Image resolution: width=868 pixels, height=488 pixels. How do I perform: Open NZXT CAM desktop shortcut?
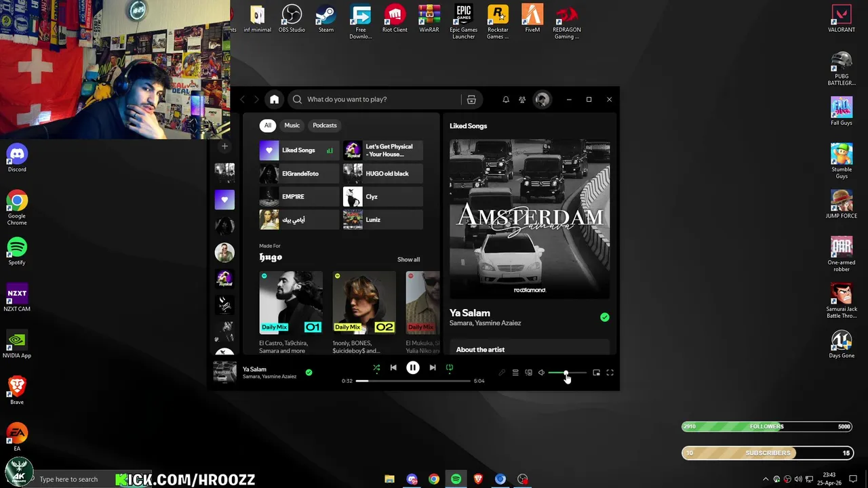[x=17, y=298]
